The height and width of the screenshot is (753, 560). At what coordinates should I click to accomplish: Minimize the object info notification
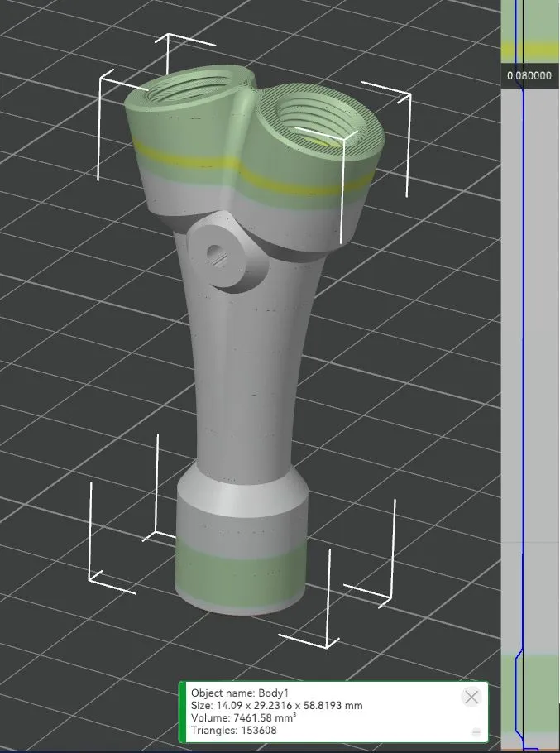click(x=476, y=732)
